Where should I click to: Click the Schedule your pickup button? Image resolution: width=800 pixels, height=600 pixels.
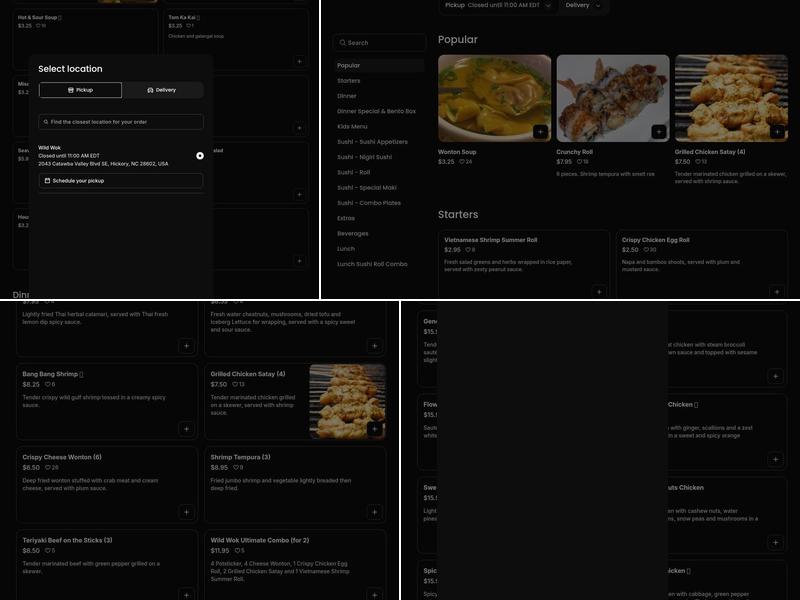(x=120, y=179)
